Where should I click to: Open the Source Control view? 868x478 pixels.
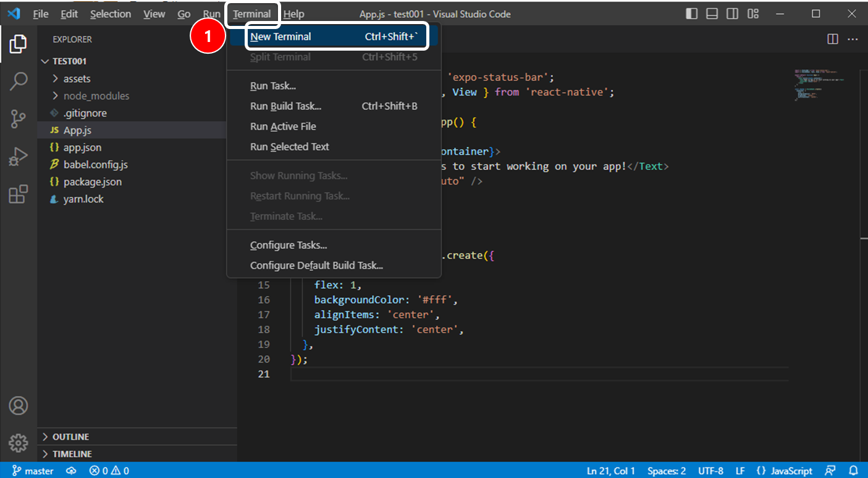pos(19,119)
